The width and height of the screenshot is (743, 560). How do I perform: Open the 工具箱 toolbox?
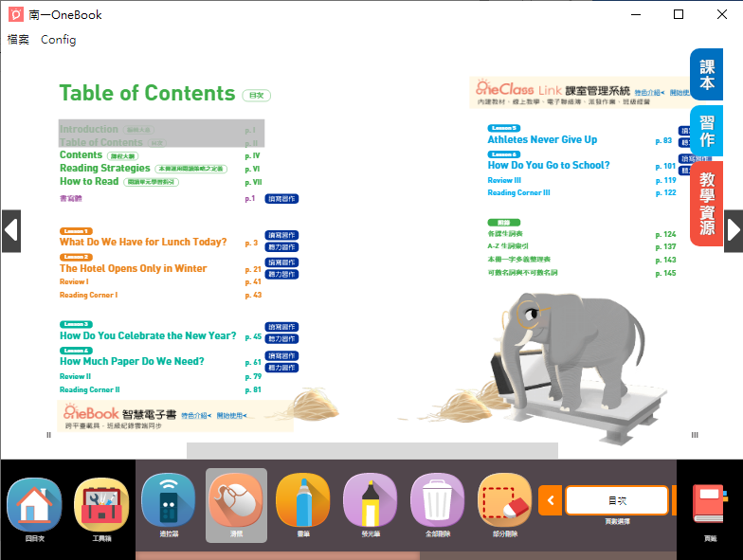[x=101, y=505]
